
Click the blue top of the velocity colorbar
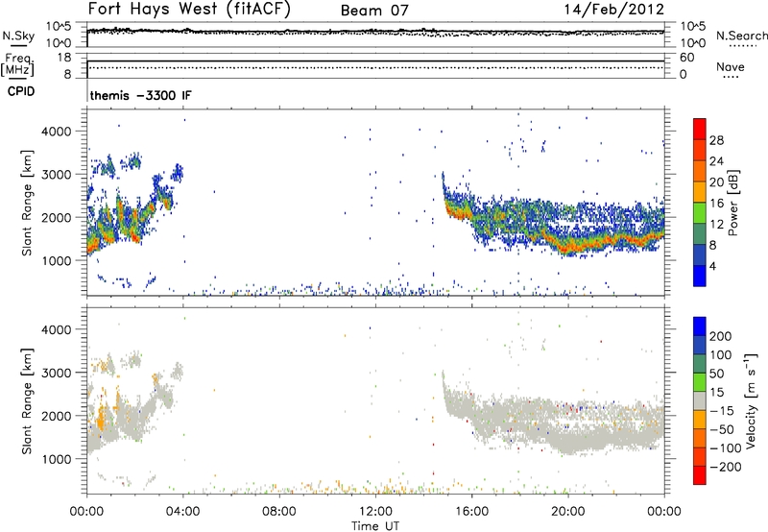tap(700, 326)
